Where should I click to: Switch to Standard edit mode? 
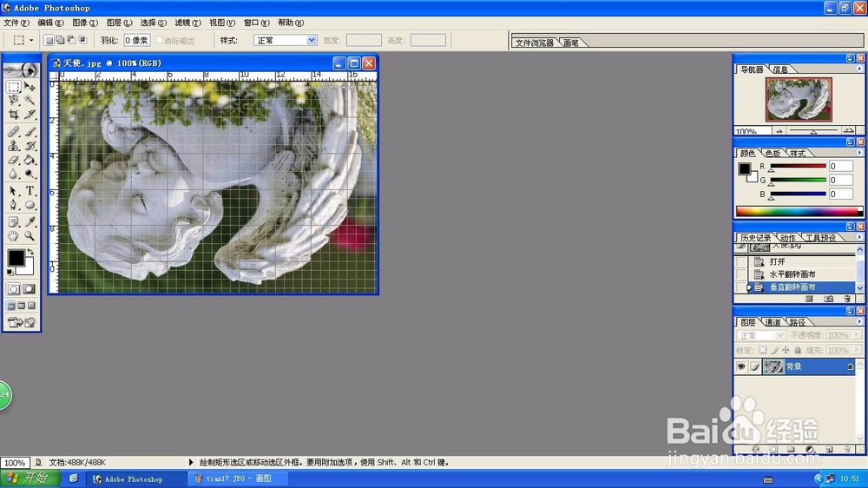pos(14,289)
